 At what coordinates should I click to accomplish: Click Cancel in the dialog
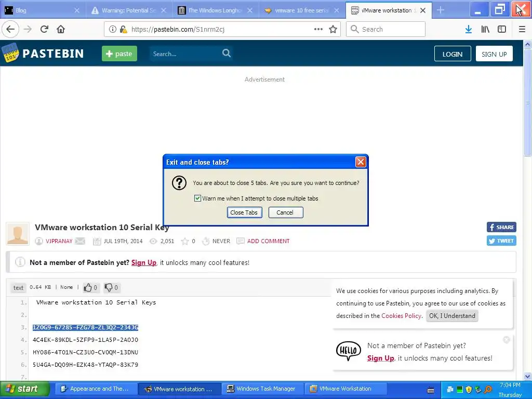tap(286, 212)
